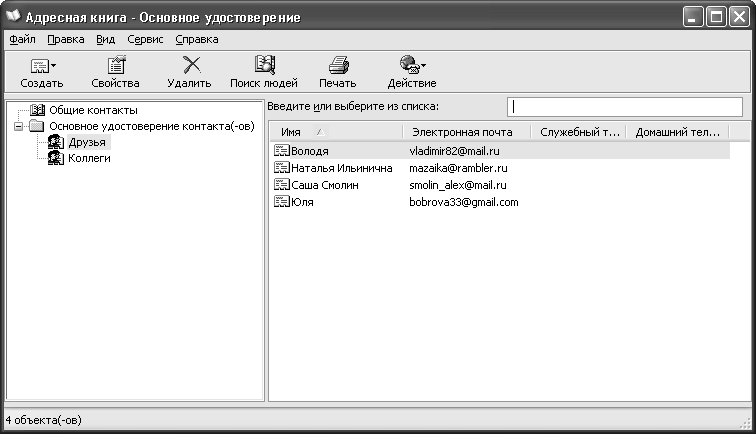This screenshot has height=434, width=756.
Task: Select the Друзья group label
Action: click(x=87, y=142)
